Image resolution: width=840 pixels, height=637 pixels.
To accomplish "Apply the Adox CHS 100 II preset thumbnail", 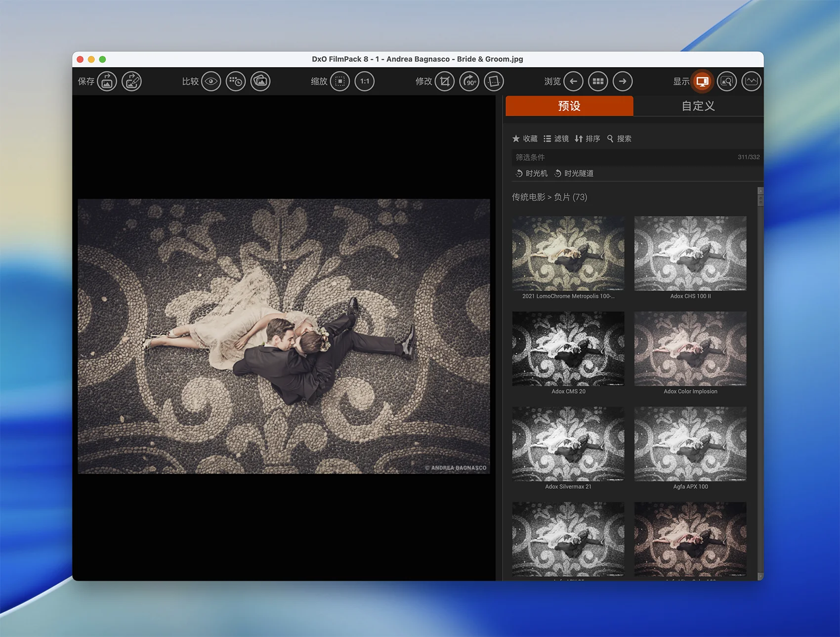I will point(690,253).
